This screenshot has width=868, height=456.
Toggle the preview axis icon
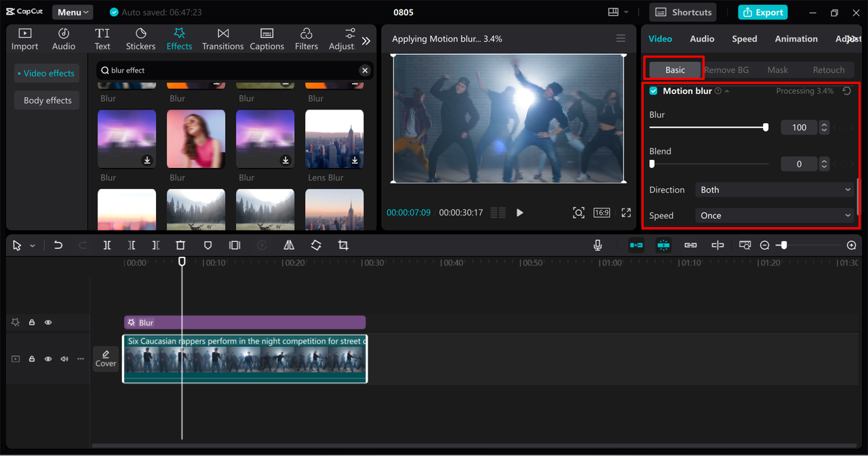(x=717, y=245)
